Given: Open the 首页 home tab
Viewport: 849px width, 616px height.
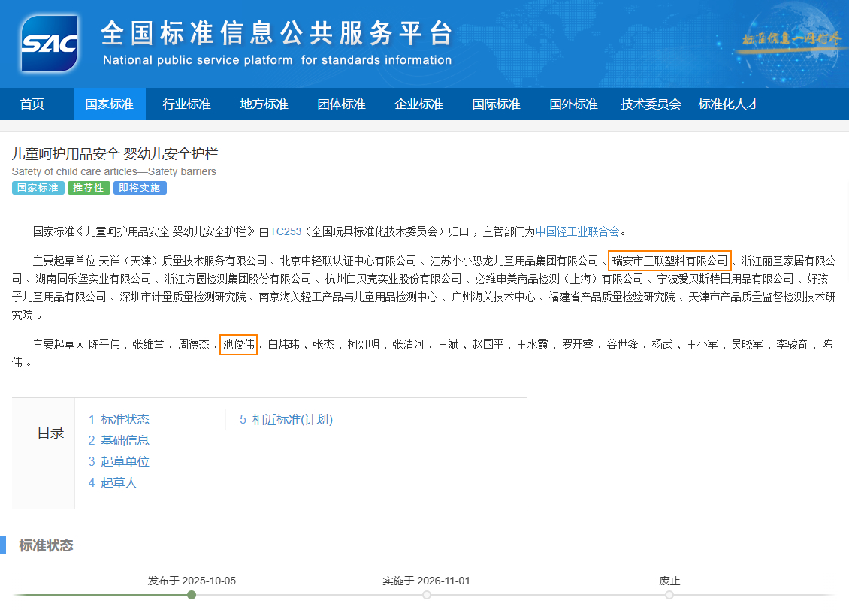Looking at the screenshot, I should tap(32, 104).
